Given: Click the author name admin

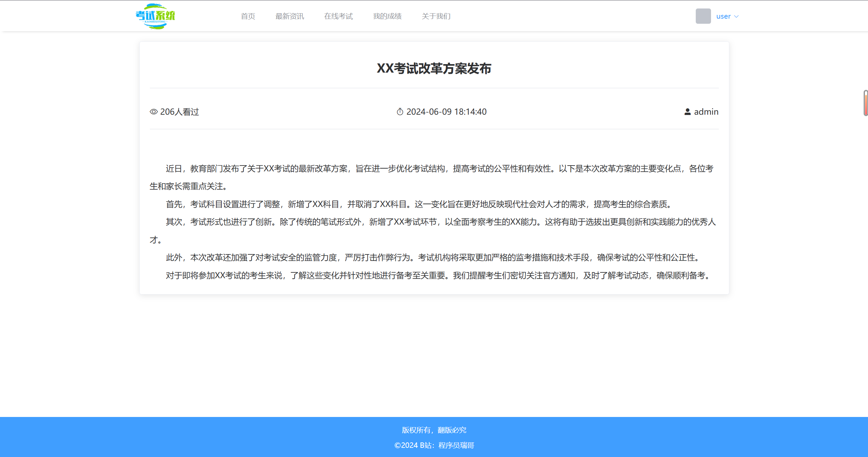Looking at the screenshot, I should click(x=706, y=112).
